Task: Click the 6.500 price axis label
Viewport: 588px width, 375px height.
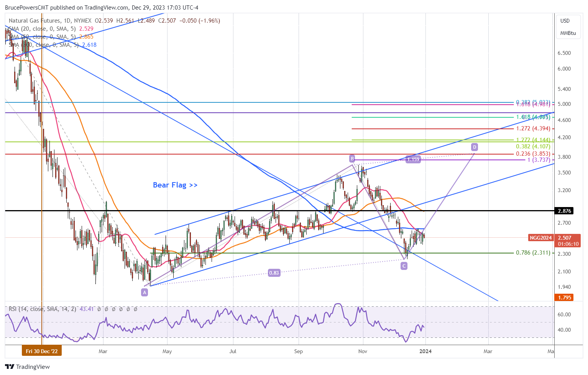Action: 564,53
